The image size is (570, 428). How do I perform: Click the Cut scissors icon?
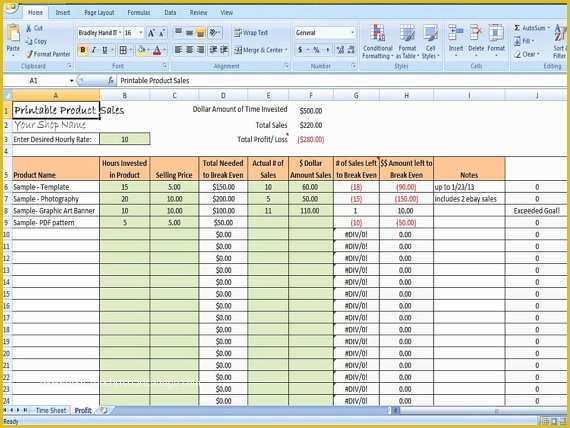click(29, 28)
